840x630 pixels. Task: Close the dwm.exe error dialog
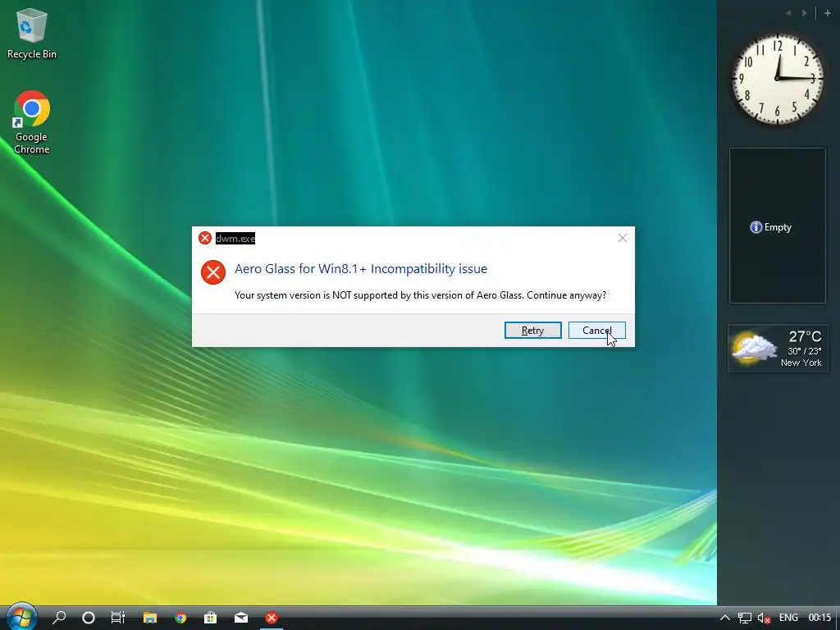tap(622, 238)
